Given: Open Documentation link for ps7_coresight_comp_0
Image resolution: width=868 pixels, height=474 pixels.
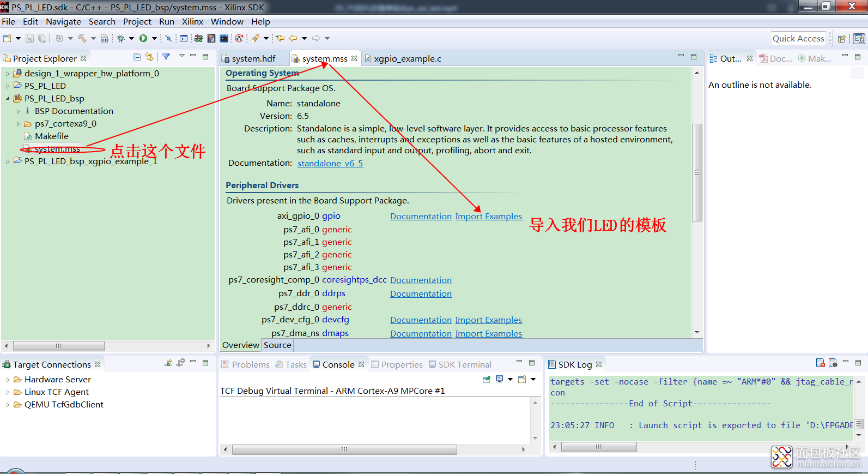Looking at the screenshot, I should 421,280.
